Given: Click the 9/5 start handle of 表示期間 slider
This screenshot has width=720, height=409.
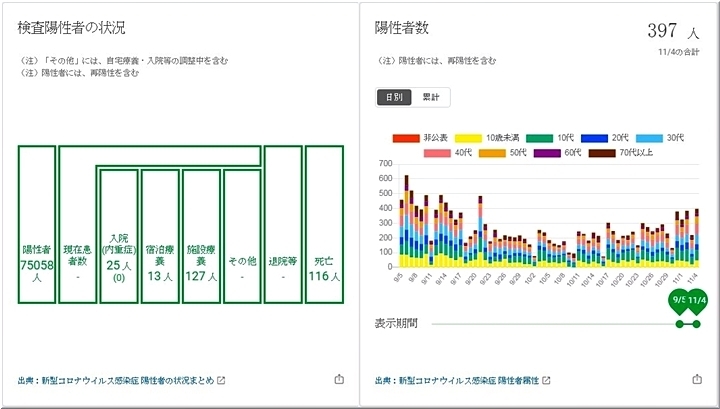Looking at the screenshot, I should point(680,323).
